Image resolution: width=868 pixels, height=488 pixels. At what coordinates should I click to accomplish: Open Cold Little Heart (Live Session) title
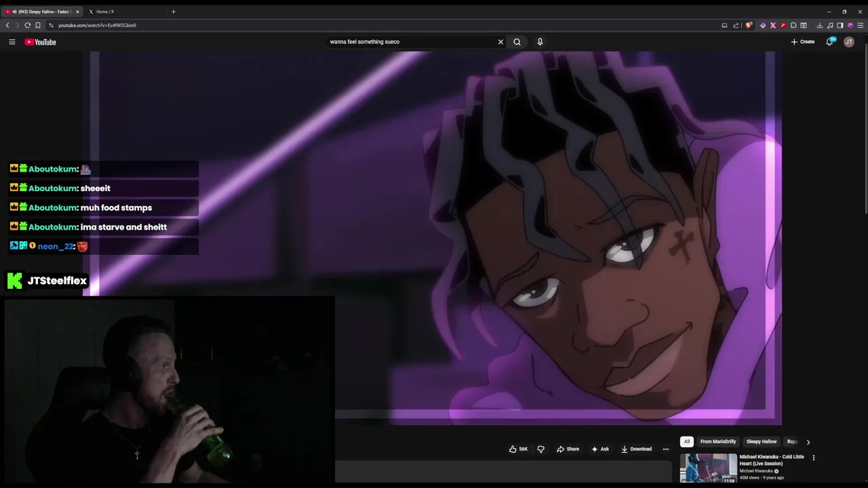click(772, 460)
